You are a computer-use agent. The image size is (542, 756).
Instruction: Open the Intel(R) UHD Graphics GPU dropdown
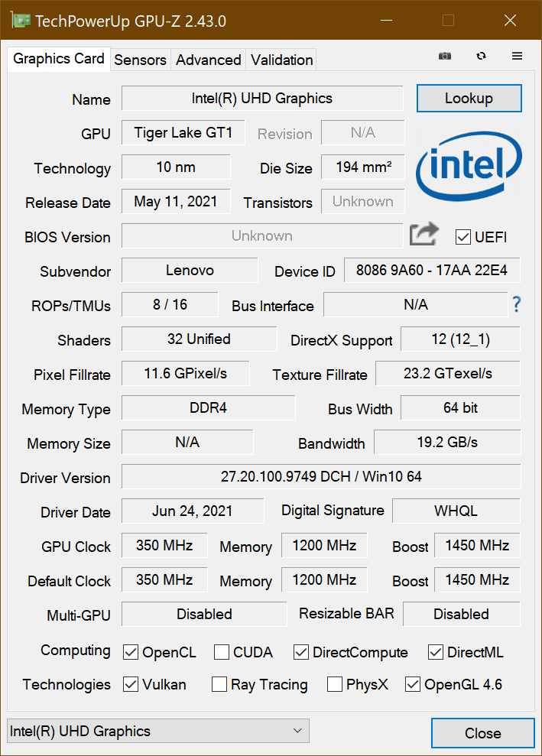[157, 732]
